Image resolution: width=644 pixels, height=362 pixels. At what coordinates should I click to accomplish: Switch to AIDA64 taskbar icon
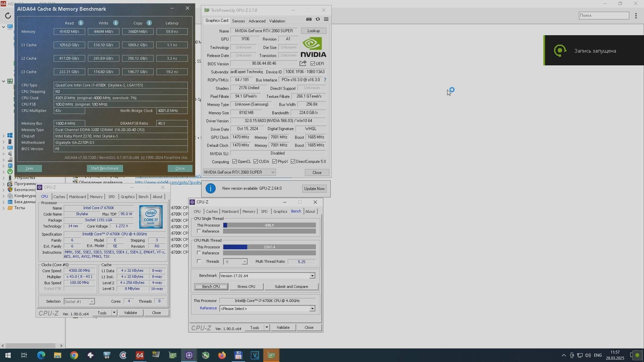tap(140, 355)
